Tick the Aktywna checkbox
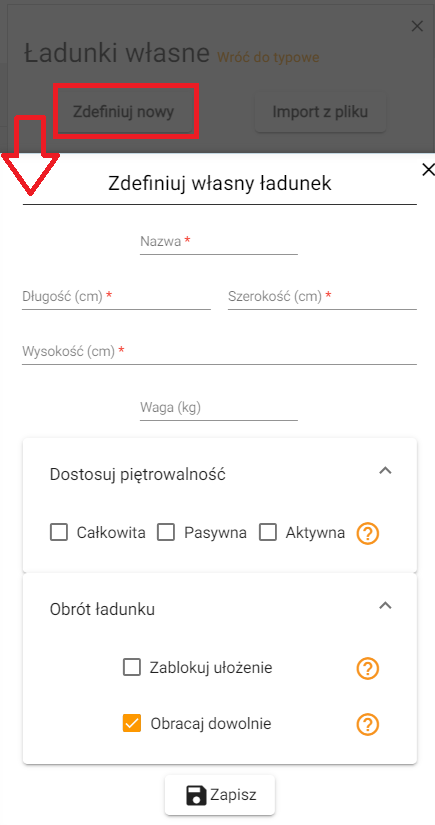The width and height of the screenshot is (435, 825). (x=268, y=533)
